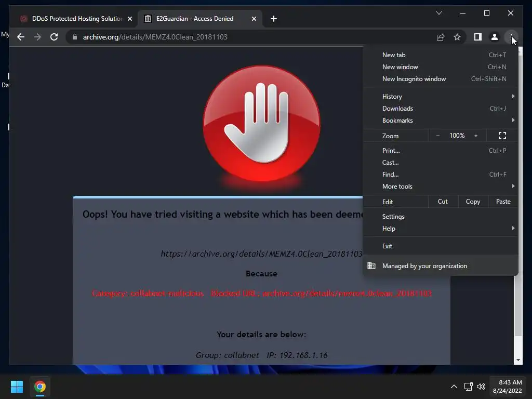The width and height of the screenshot is (532, 399).
Task: Open the taskbar clock and date
Action: click(x=508, y=387)
